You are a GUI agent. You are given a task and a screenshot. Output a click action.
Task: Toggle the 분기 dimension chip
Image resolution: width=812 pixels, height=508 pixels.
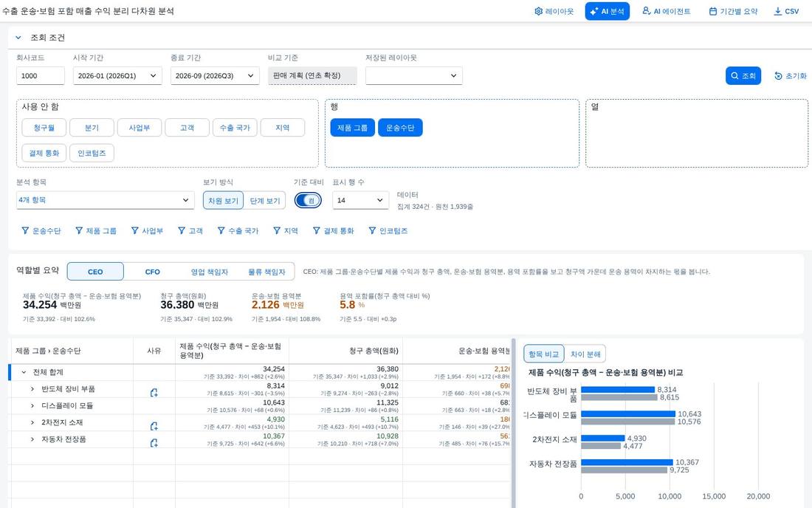coord(92,128)
